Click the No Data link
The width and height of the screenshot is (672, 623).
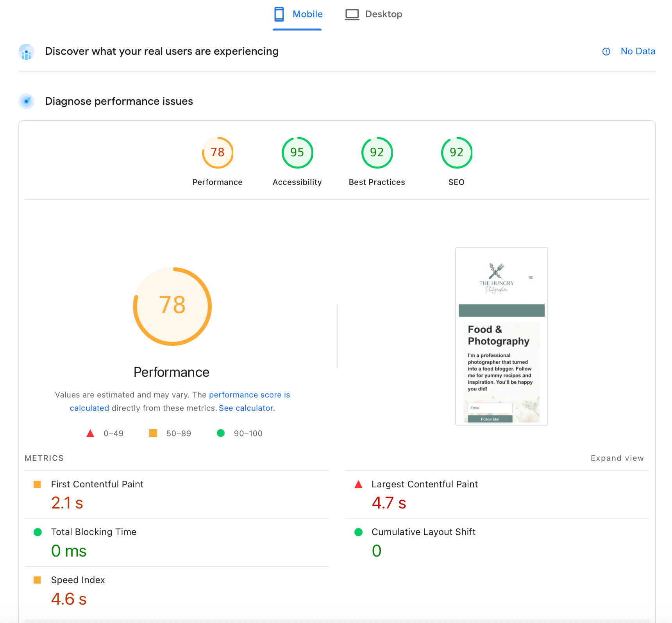638,52
